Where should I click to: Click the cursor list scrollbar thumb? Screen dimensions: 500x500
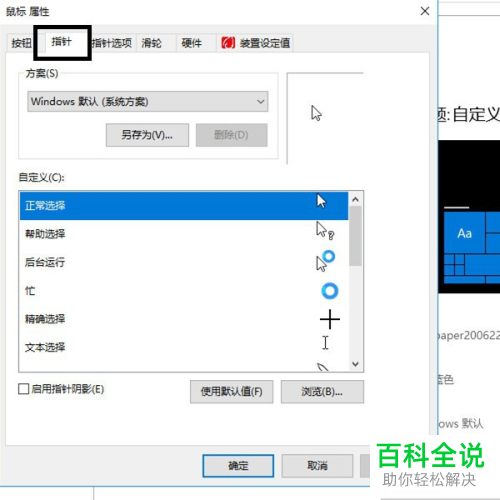[355, 236]
